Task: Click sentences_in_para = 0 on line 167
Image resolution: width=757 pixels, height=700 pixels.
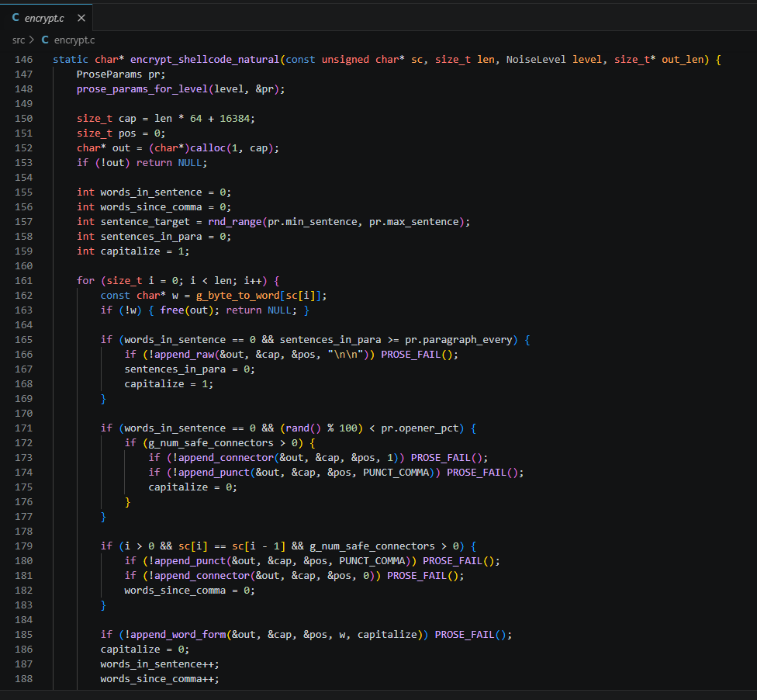Action: click(x=187, y=369)
